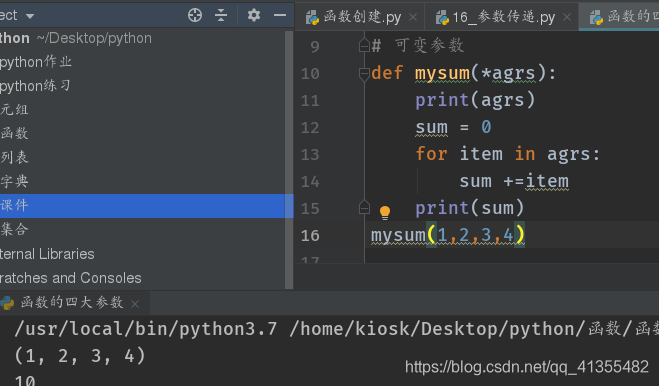Screen dimensions: 659x386
Task: Select Scratches and Consoles node
Action: pos(71,278)
